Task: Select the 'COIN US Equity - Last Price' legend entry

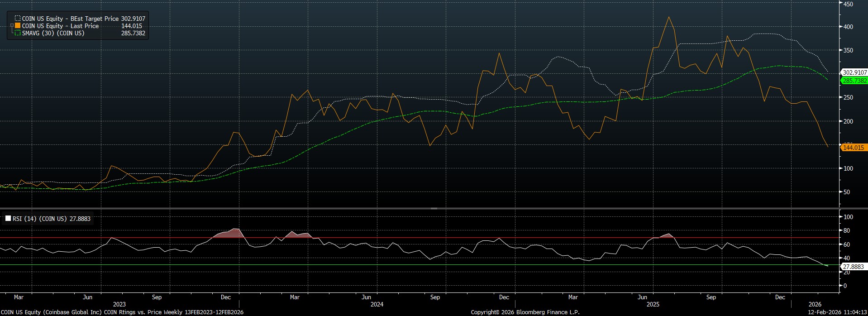Action: click(x=60, y=26)
